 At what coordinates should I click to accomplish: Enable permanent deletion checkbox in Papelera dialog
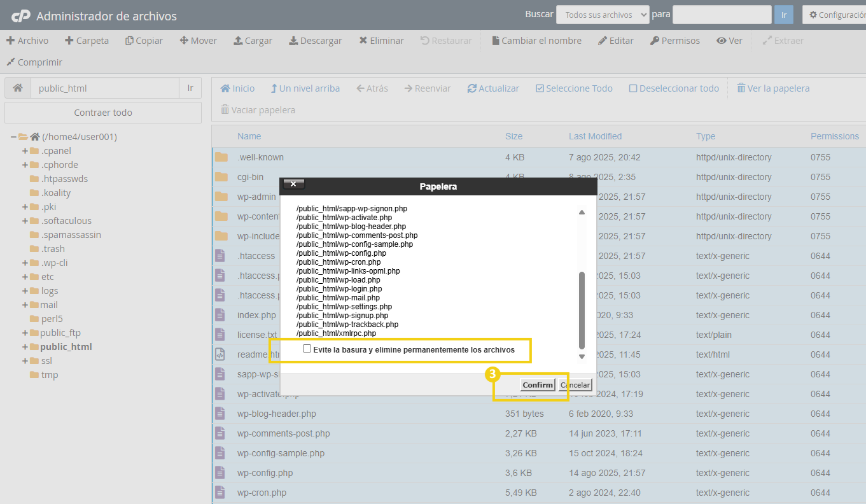[307, 347]
